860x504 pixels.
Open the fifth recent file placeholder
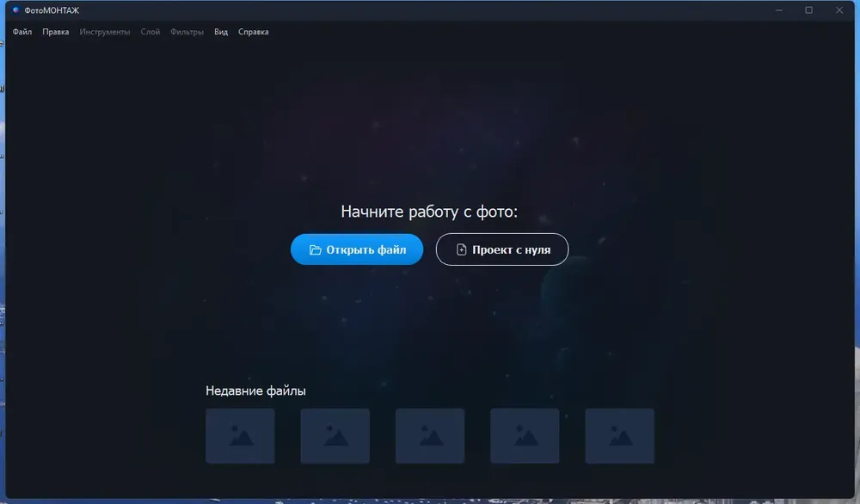coord(620,436)
